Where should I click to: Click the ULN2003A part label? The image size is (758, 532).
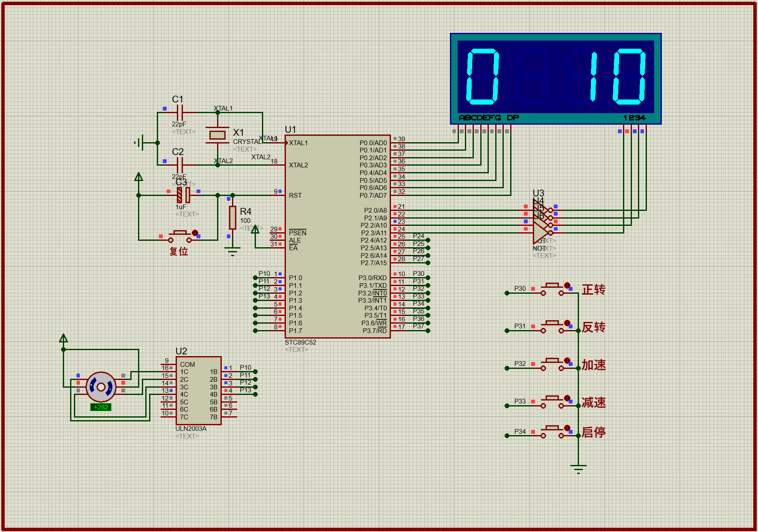click(x=191, y=429)
